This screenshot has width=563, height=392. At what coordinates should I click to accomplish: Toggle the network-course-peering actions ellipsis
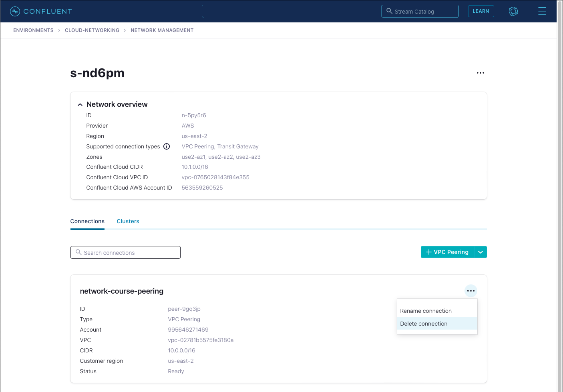pyautogui.click(x=471, y=291)
